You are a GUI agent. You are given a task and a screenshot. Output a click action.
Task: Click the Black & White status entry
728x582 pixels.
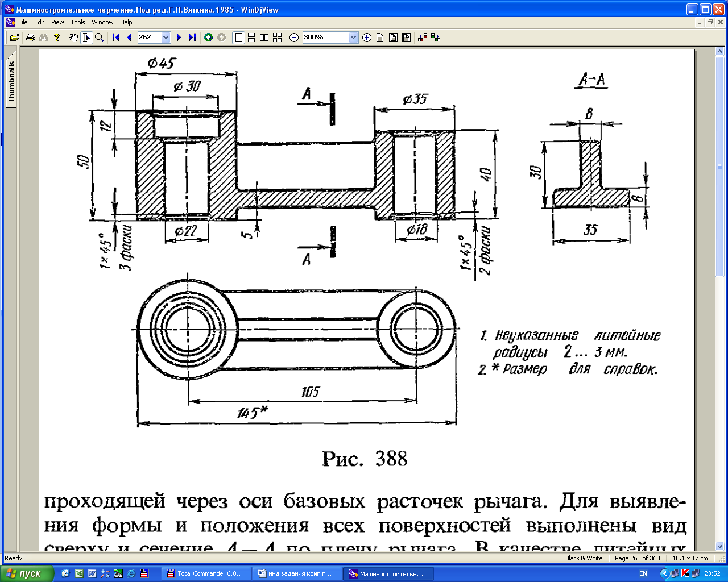[x=584, y=558]
